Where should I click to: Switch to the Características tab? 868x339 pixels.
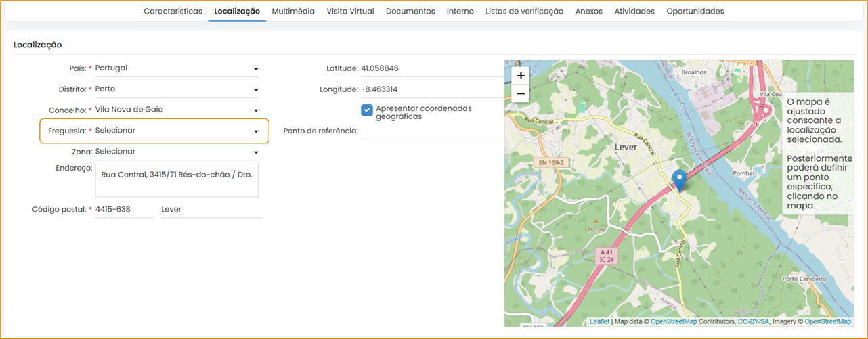[x=173, y=12]
